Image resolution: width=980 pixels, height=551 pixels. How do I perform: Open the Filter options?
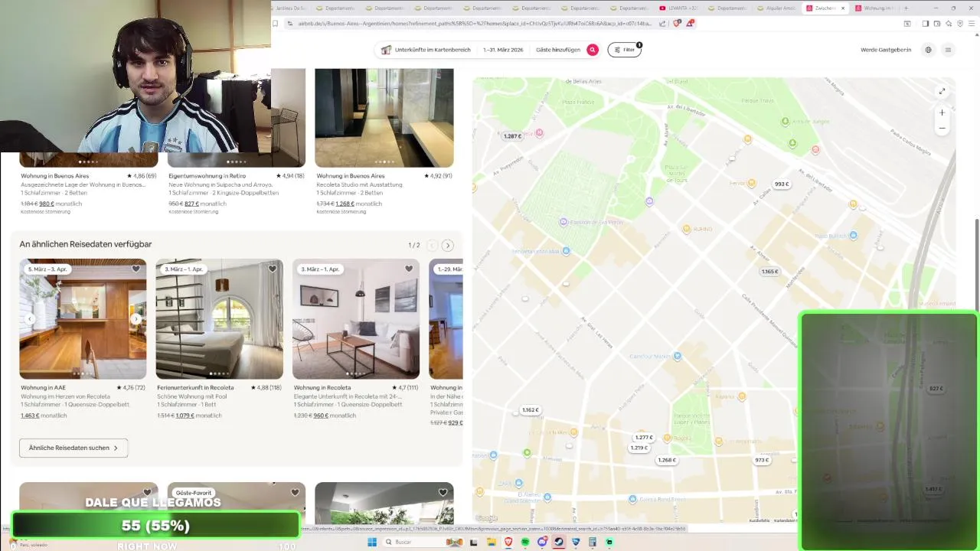pos(625,50)
